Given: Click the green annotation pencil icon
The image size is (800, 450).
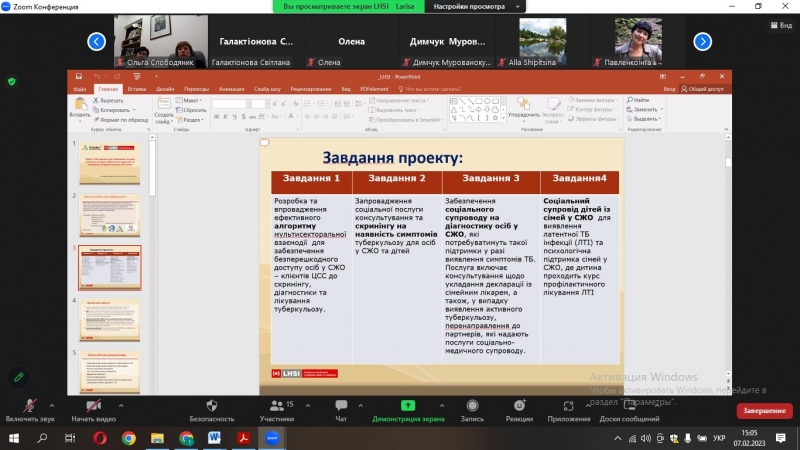Looking at the screenshot, I should coord(19,378).
